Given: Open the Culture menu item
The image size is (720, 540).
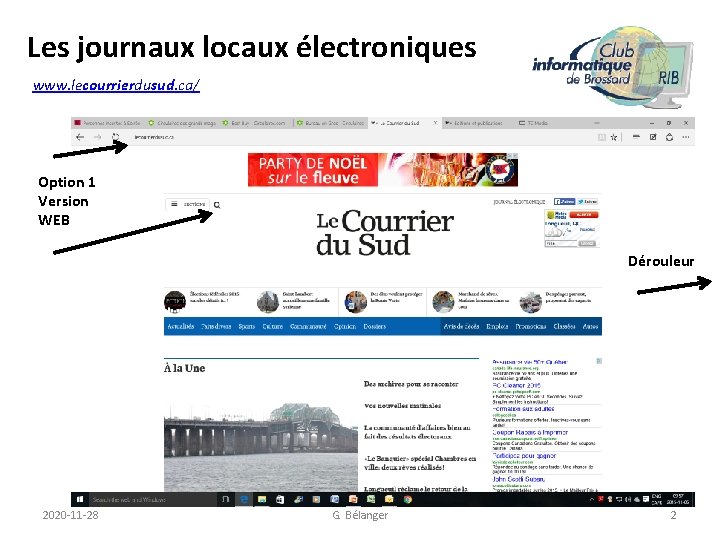Looking at the screenshot, I should (272, 326).
